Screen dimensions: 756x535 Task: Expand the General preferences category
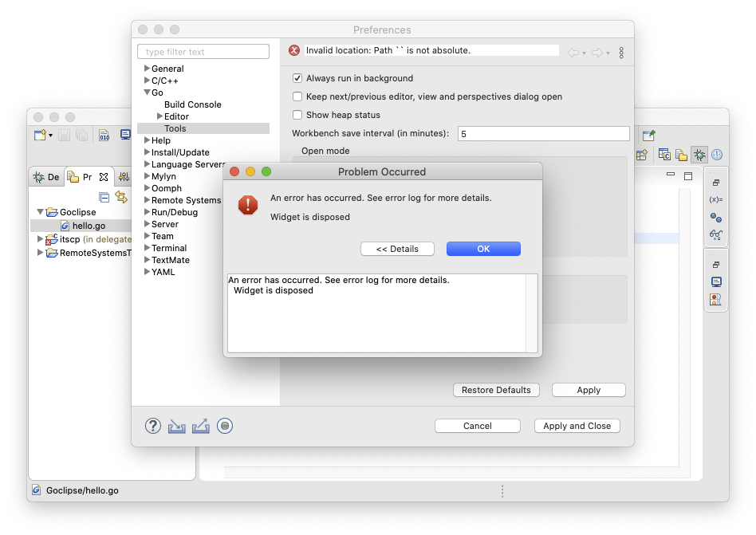(147, 69)
